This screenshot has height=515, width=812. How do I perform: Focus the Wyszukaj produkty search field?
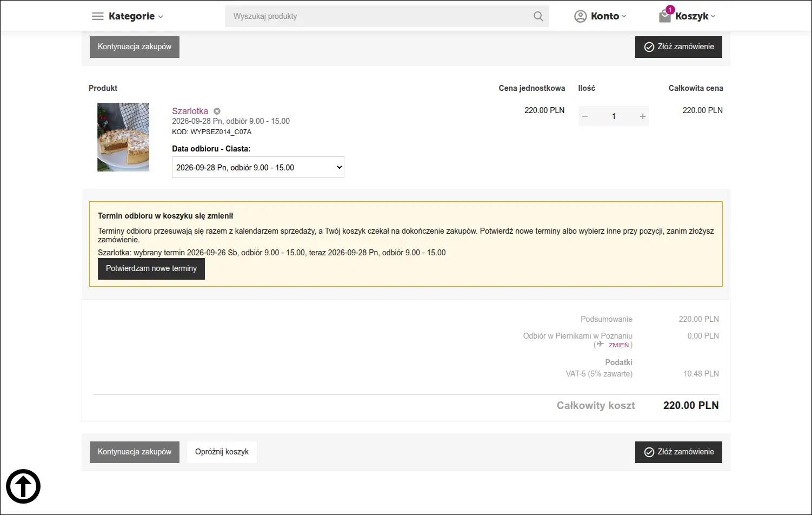tap(378, 16)
